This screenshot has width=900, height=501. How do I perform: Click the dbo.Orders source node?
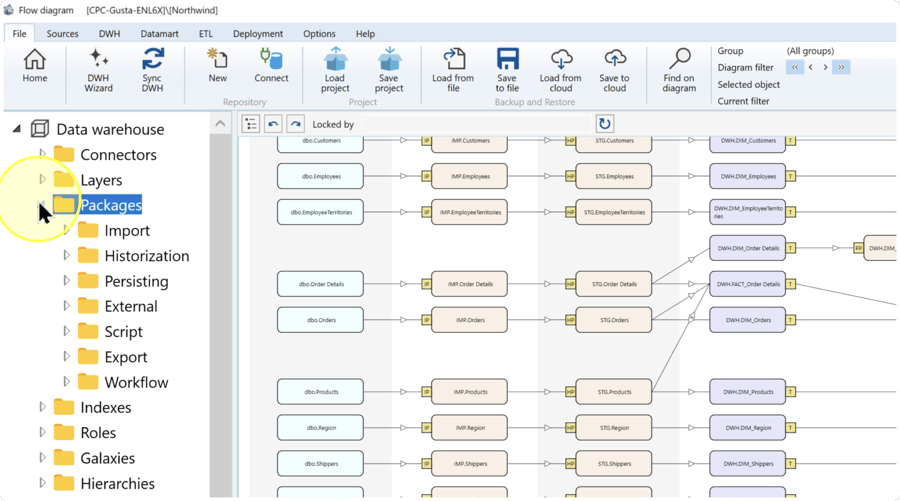click(320, 320)
